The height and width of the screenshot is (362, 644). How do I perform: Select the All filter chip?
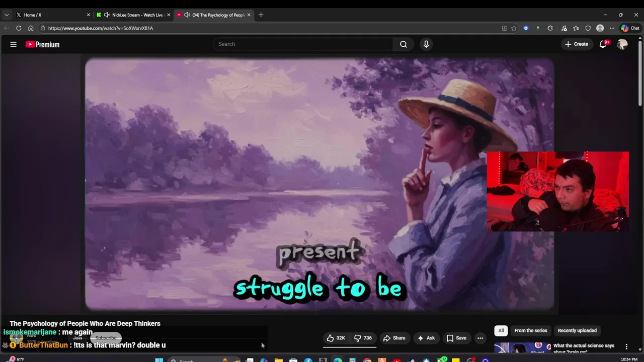[x=501, y=330]
